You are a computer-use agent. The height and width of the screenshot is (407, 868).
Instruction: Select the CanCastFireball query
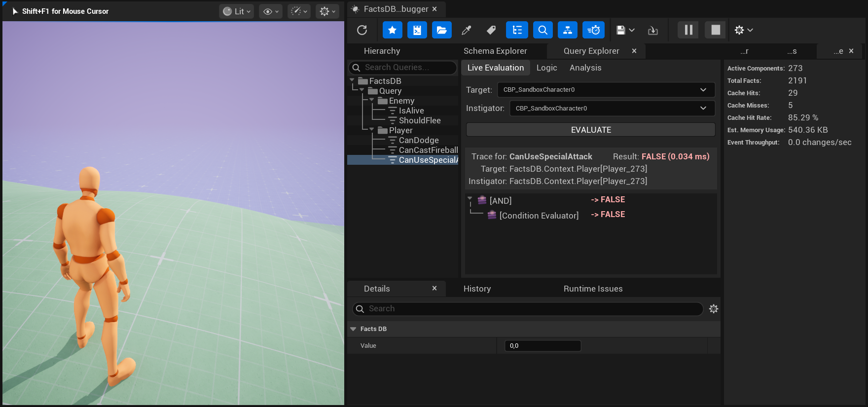pyautogui.click(x=428, y=150)
